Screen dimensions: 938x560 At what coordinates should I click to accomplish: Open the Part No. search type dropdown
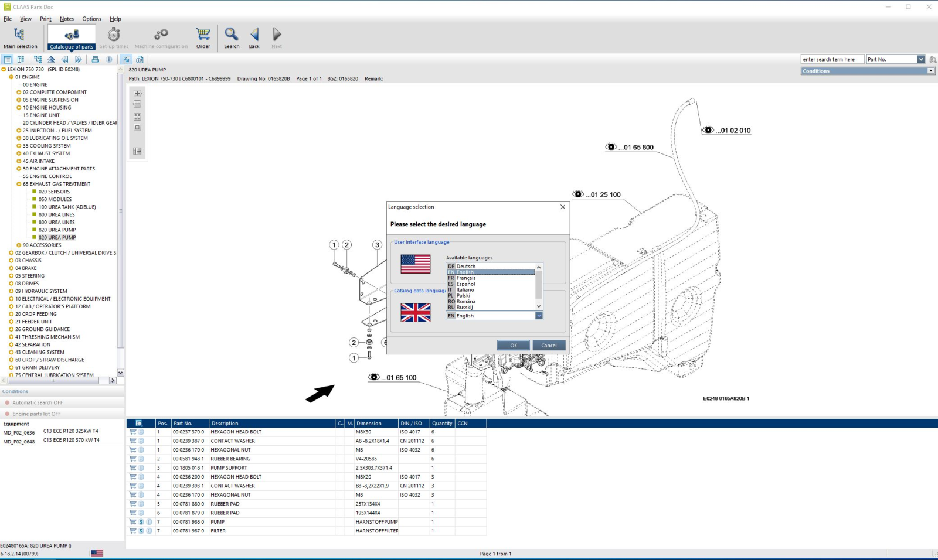920,59
